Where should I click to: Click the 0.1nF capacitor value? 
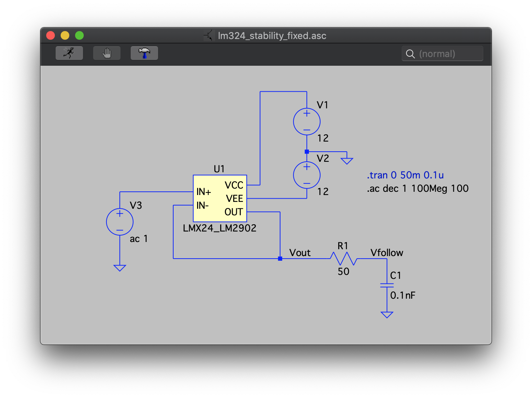[402, 295]
